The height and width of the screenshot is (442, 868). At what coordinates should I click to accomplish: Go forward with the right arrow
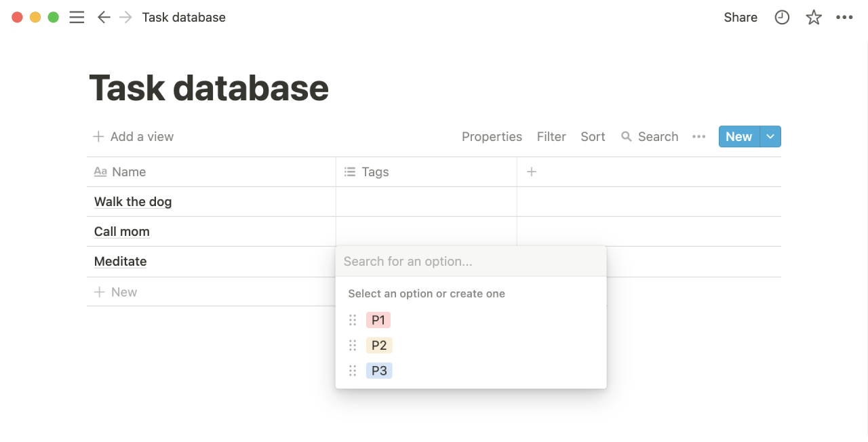pos(125,18)
